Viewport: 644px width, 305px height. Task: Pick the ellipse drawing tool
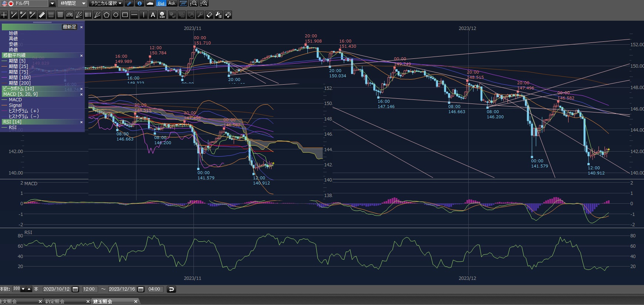pos(116,15)
